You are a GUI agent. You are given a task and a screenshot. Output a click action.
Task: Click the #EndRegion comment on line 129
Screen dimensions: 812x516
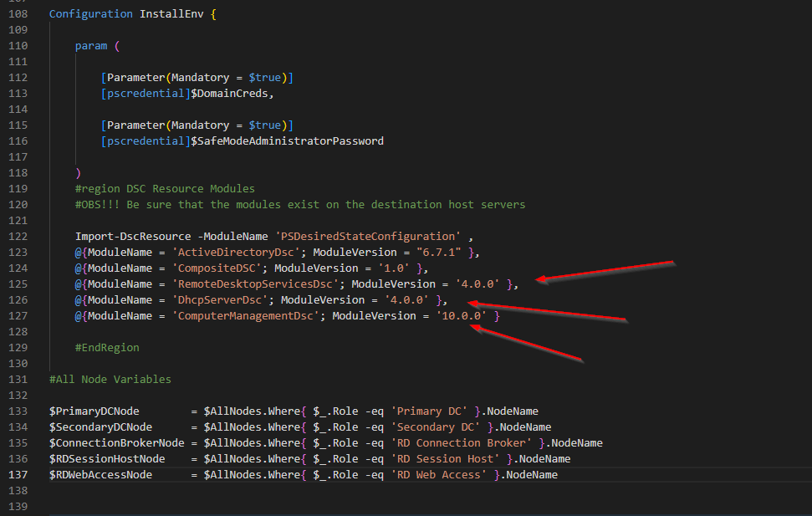pyautogui.click(x=110, y=347)
